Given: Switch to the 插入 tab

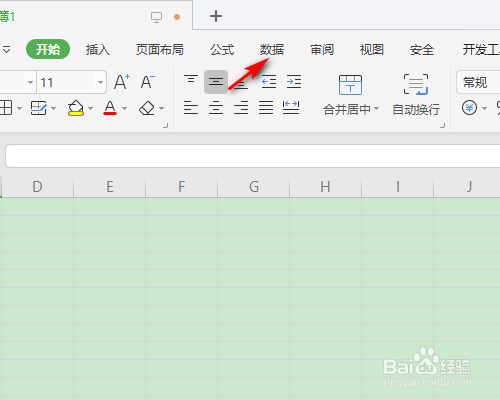Looking at the screenshot, I should click(x=98, y=50).
